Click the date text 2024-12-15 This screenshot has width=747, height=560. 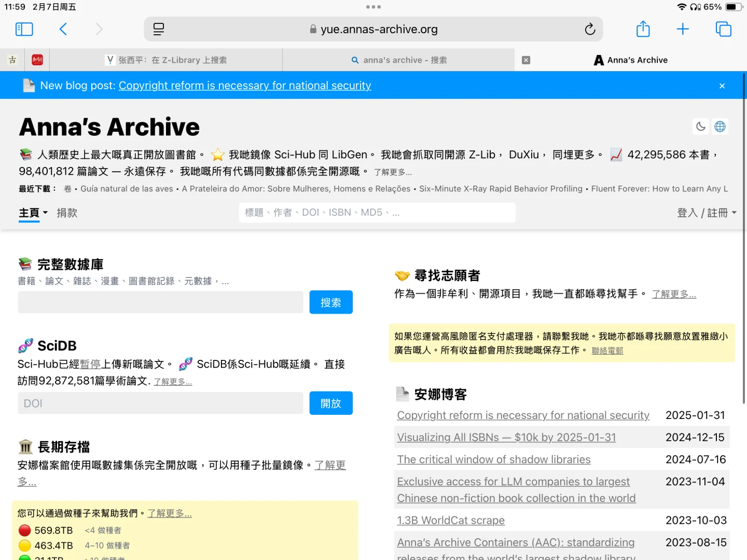(695, 438)
